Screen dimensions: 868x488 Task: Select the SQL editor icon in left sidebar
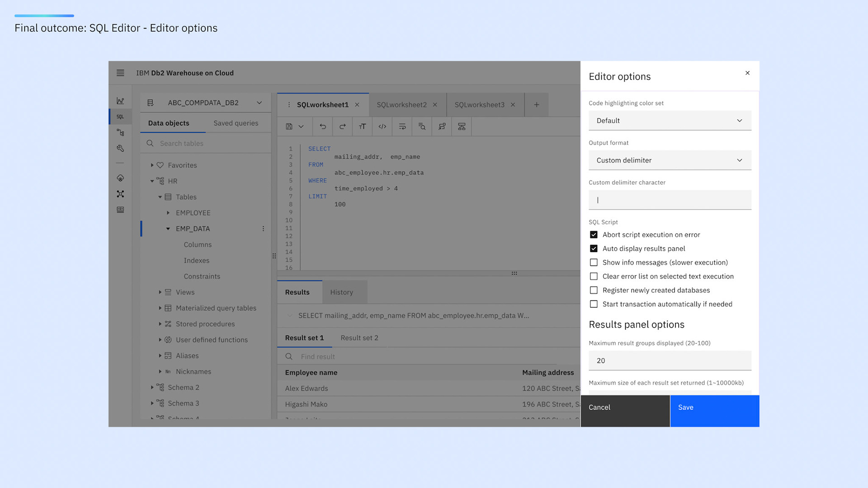[120, 116]
